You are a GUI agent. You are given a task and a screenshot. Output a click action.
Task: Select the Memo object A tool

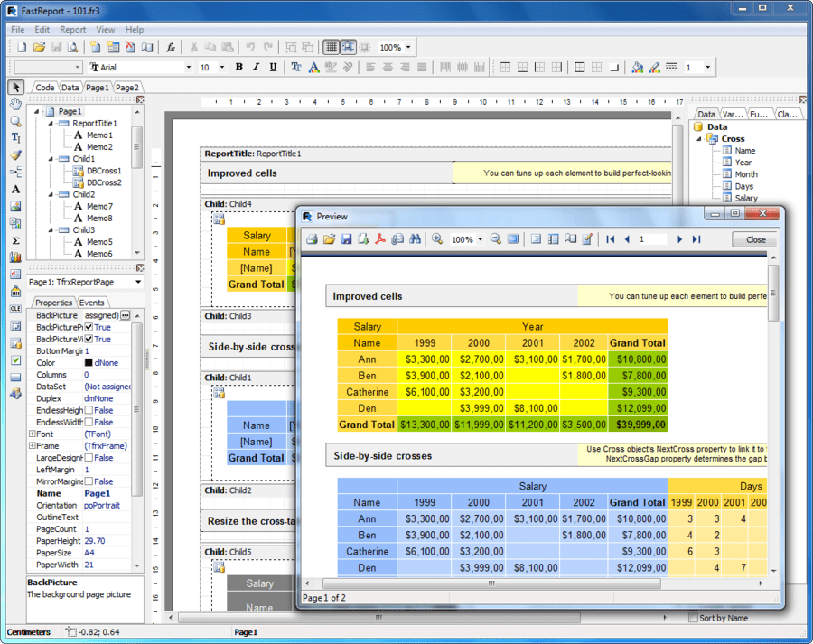click(x=15, y=190)
